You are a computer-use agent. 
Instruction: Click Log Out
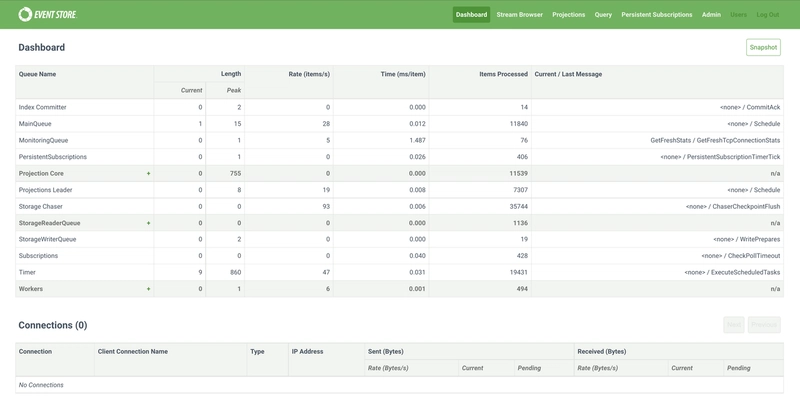[x=767, y=15]
